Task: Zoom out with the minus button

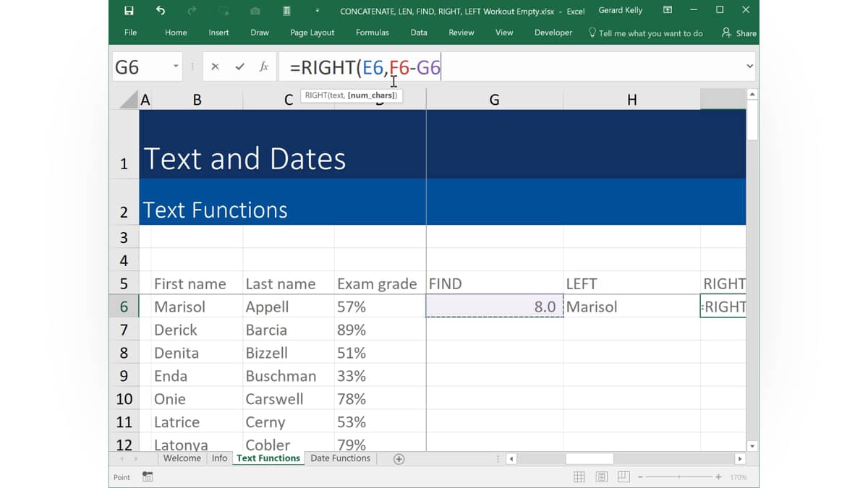Action: point(642,477)
